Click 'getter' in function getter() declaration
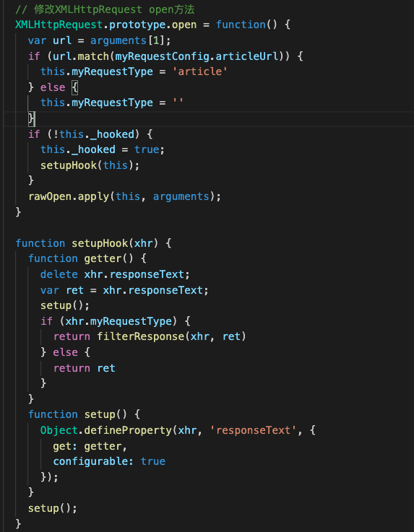 tap(103, 259)
